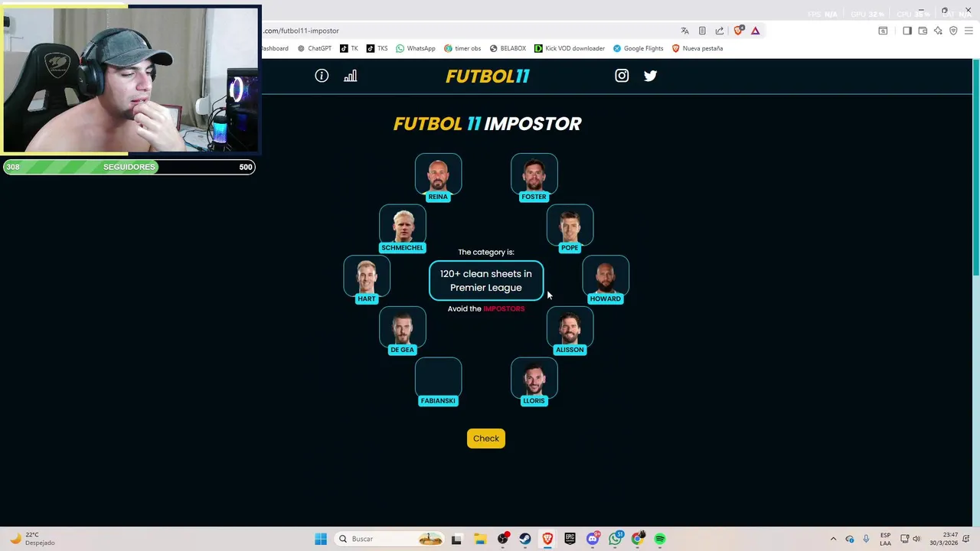
Task: Open Futbol11 Twitter icon
Action: point(650,76)
